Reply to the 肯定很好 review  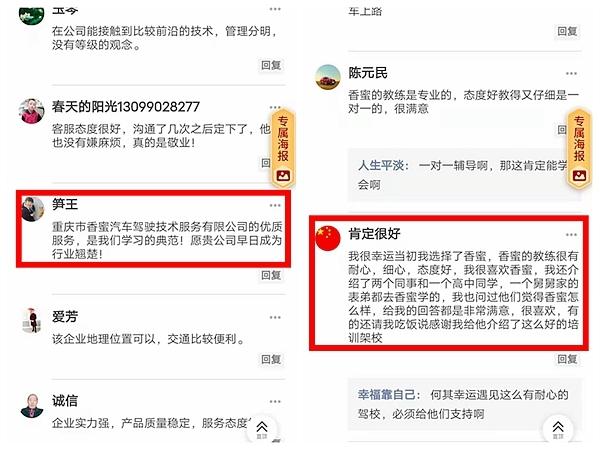pos(567,359)
